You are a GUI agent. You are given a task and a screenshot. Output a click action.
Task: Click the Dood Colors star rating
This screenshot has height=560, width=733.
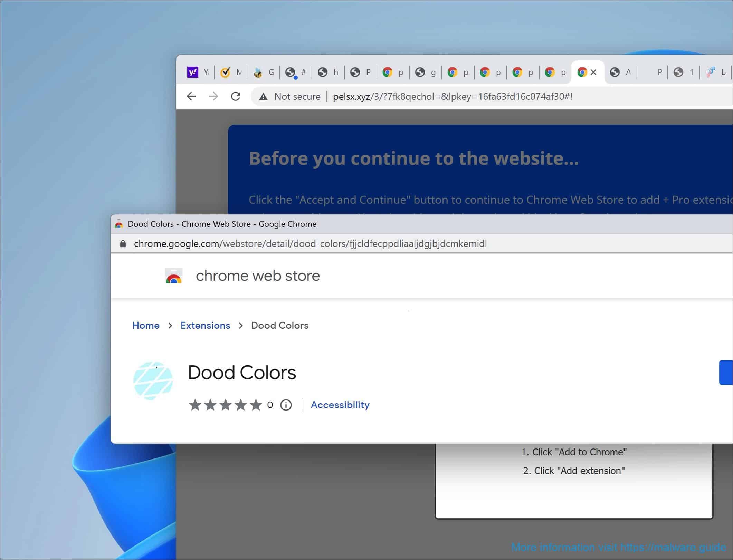(x=225, y=405)
